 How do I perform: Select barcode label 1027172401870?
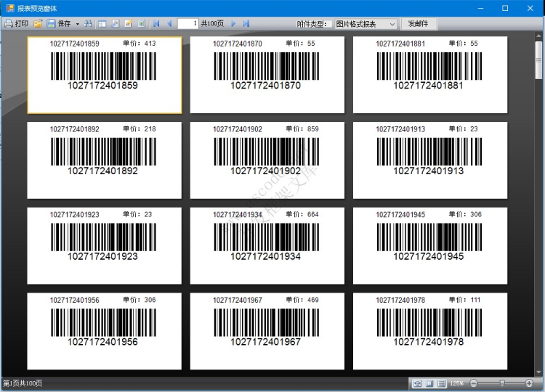pos(267,75)
